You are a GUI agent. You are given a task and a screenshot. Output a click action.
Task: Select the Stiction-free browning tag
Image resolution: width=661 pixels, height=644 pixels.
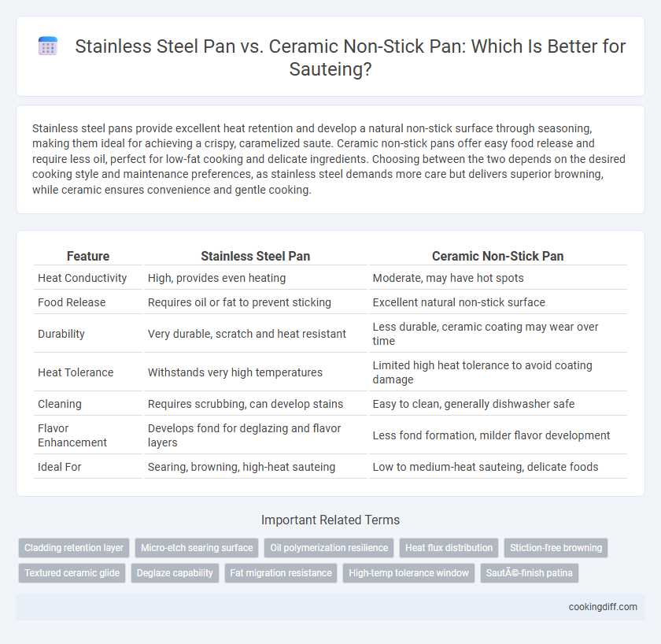[556, 547]
